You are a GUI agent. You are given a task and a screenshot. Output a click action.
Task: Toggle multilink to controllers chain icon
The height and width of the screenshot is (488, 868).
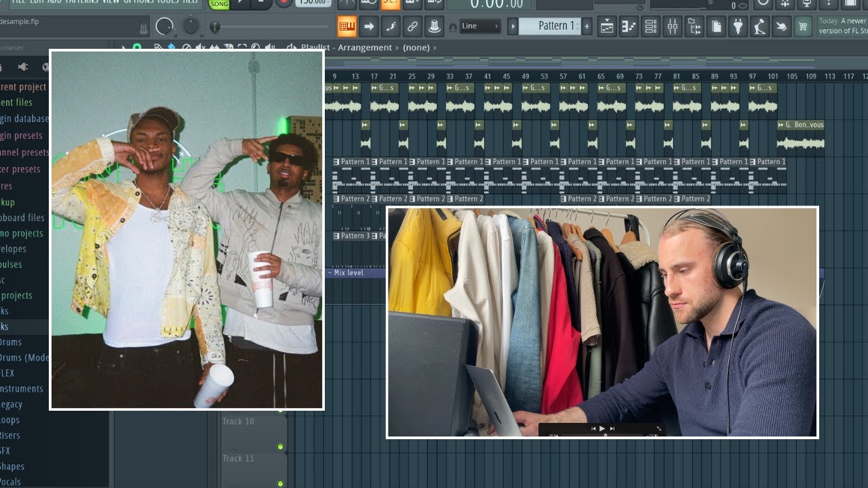click(412, 27)
